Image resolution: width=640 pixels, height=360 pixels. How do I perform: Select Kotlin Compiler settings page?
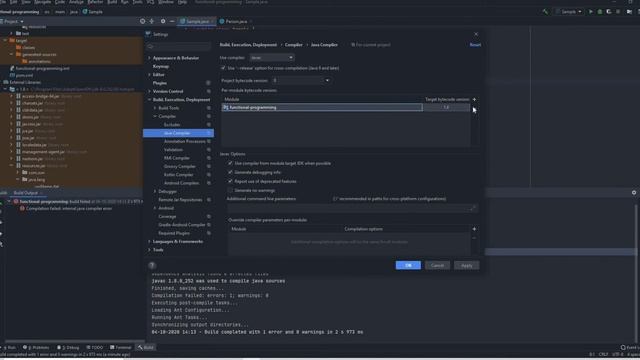coord(178,175)
